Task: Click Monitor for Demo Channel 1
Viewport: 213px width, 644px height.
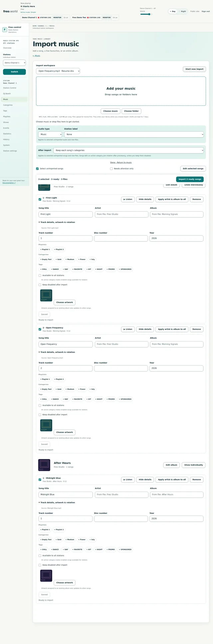Action: pyautogui.click(x=57, y=18)
